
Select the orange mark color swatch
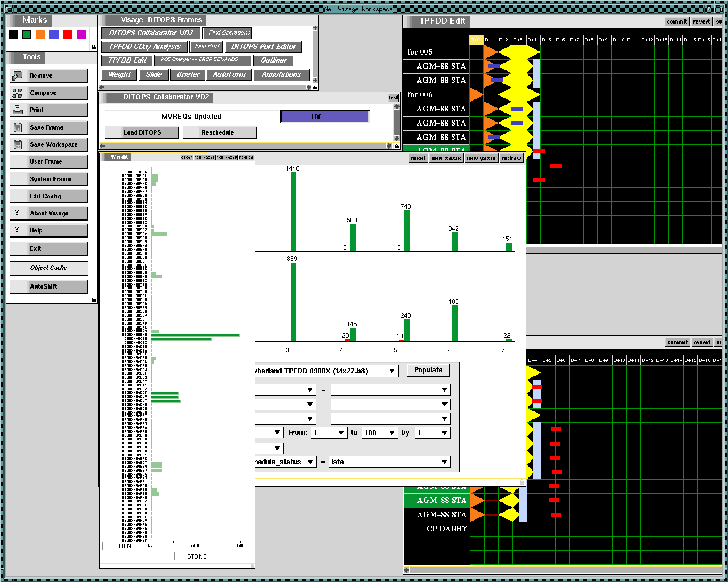40,34
